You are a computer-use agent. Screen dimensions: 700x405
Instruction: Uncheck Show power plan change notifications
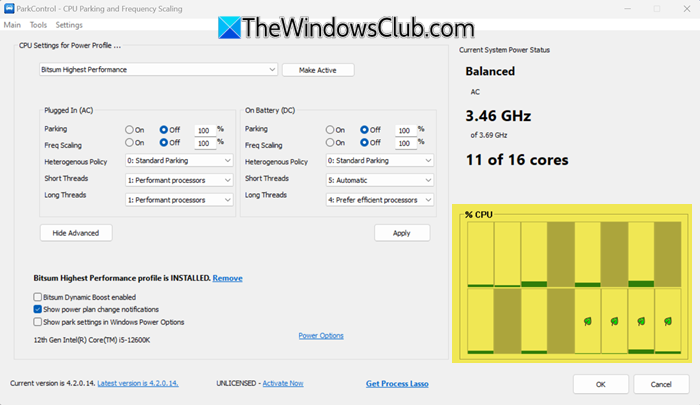point(38,309)
